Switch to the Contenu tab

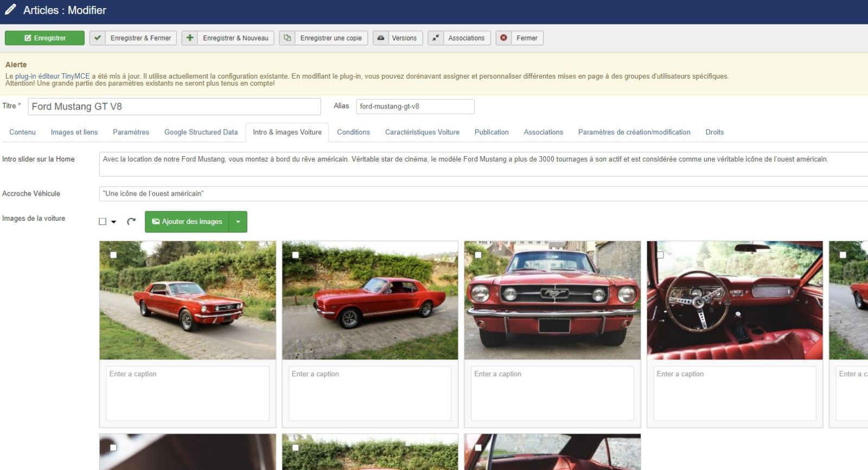tap(22, 132)
